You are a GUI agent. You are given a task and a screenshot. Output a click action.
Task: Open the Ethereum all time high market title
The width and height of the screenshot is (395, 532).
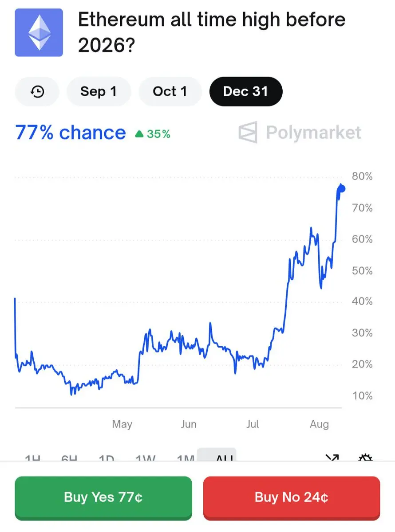[x=212, y=32]
